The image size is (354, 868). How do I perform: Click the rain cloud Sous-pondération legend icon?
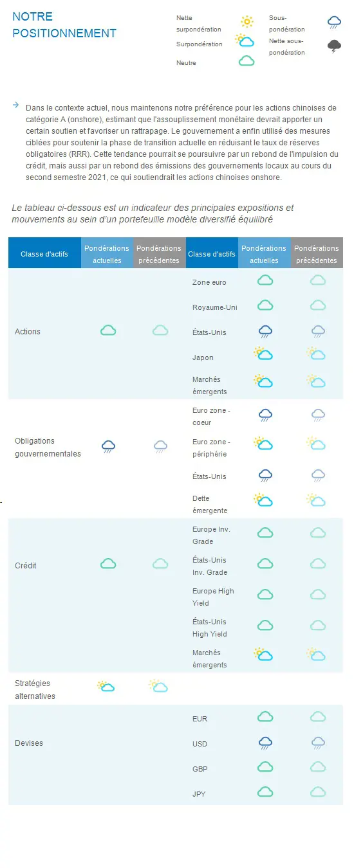coord(335,23)
